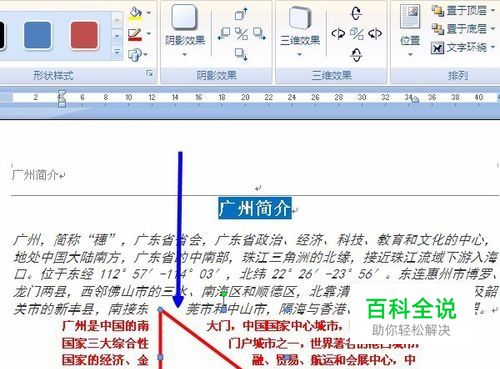Click the 三维效果 large 3-D button
This screenshot has width=500, height=369.
point(300,18)
